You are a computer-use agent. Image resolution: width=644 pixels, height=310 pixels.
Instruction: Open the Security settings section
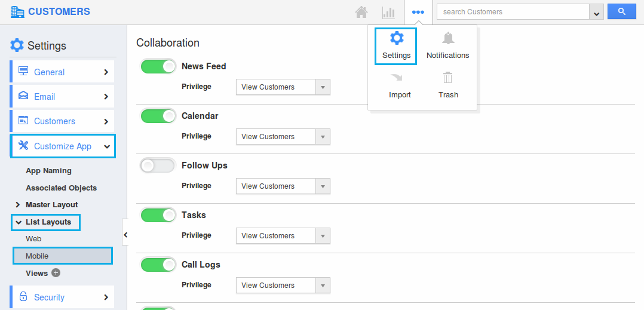point(63,297)
